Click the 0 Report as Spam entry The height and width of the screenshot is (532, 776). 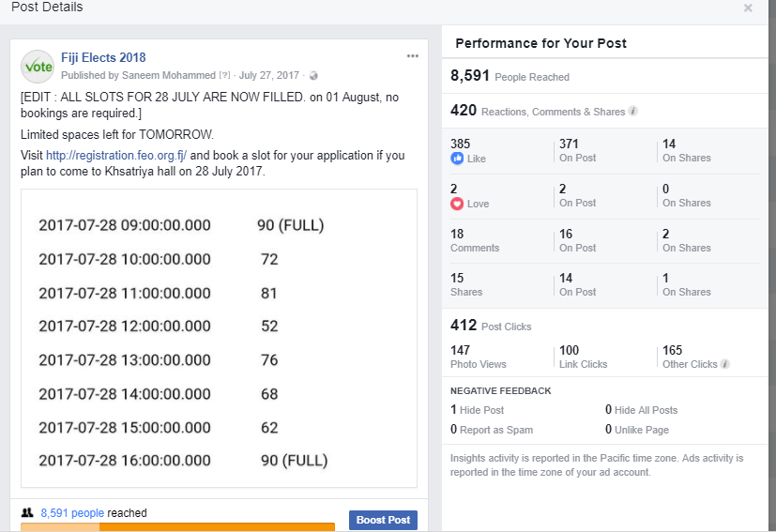click(x=492, y=430)
